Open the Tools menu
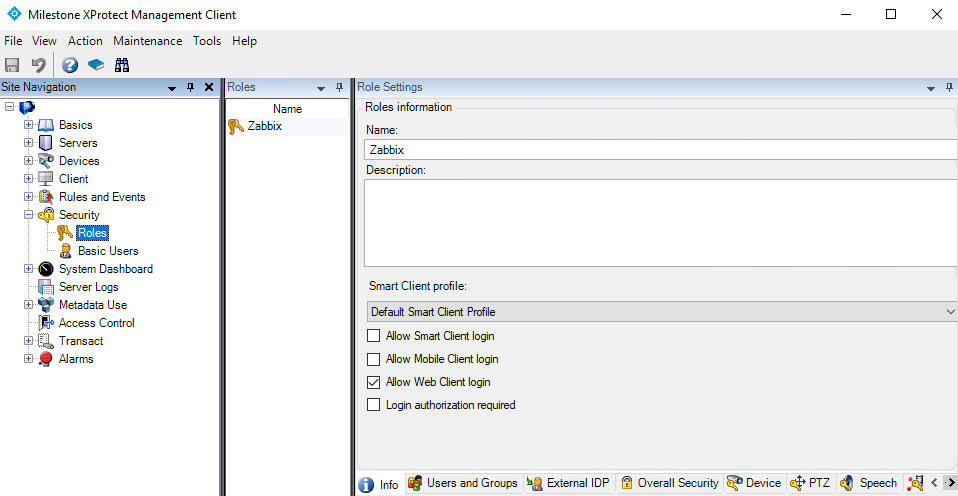The width and height of the screenshot is (958, 496). [207, 41]
